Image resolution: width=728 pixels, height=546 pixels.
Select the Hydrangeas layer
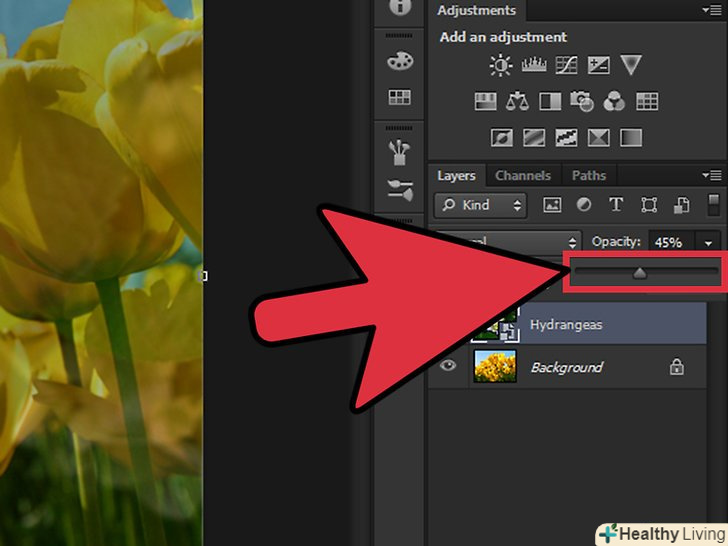[567, 324]
